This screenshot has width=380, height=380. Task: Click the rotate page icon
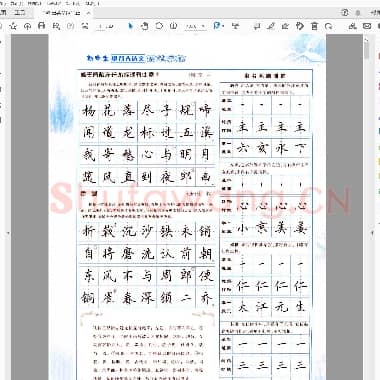click(329, 26)
